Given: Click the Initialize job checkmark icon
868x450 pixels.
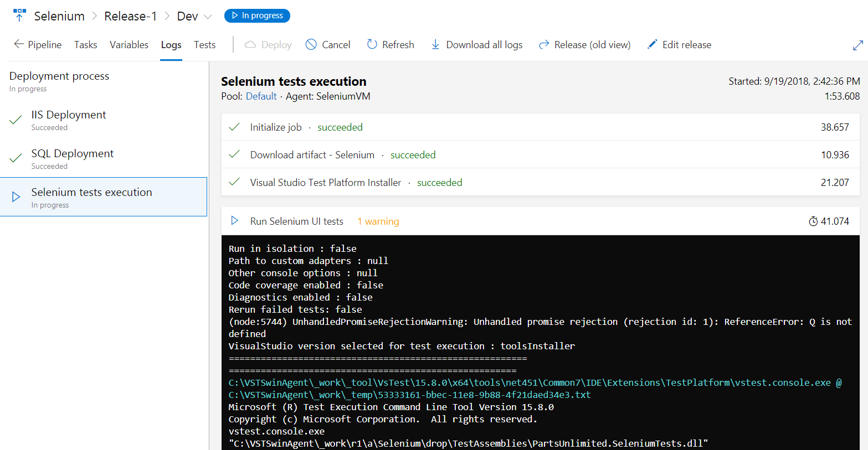Looking at the screenshot, I should (x=234, y=127).
